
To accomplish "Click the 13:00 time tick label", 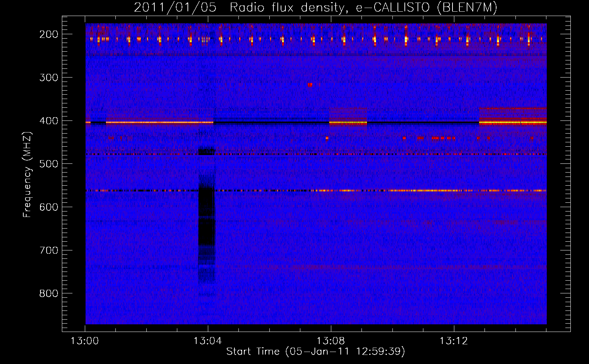I will click(85, 341).
